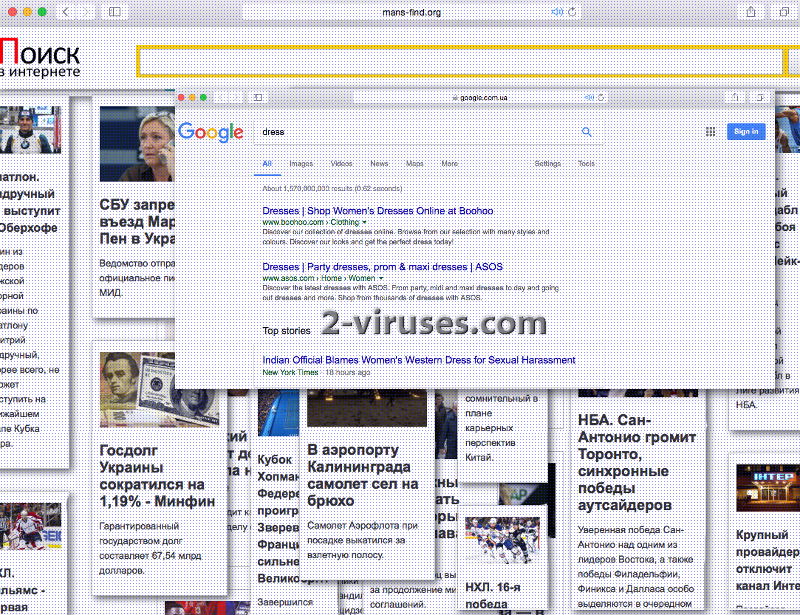Switch to News tab
800x615 pixels.
379,164
